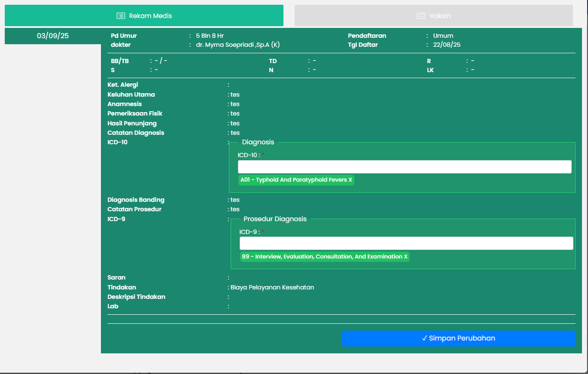Click the Keluhan Utama label
Image resolution: width=588 pixels, height=374 pixels.
pos(131,94)
